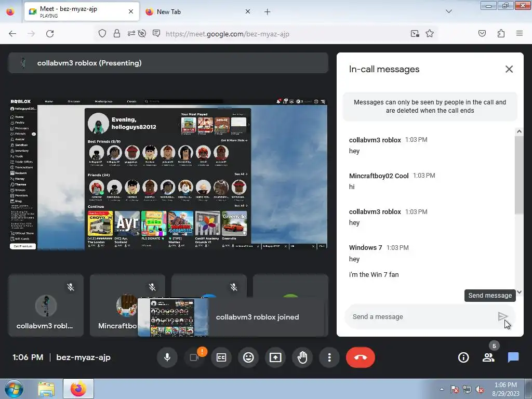Image resolution: width=532 pixels, height=399 pixels.
Task: Open the Firefox hamburger application menu
Action: pyautogui.click(x=520, y=33)
